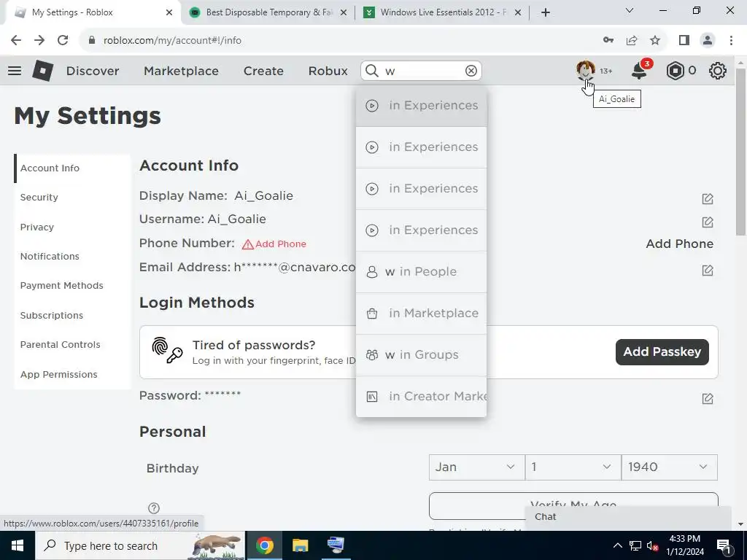Switch to Windows Live Essentials 2012 tab
The width and height of the screenshot is (747, 560).
tap(442, 12)
